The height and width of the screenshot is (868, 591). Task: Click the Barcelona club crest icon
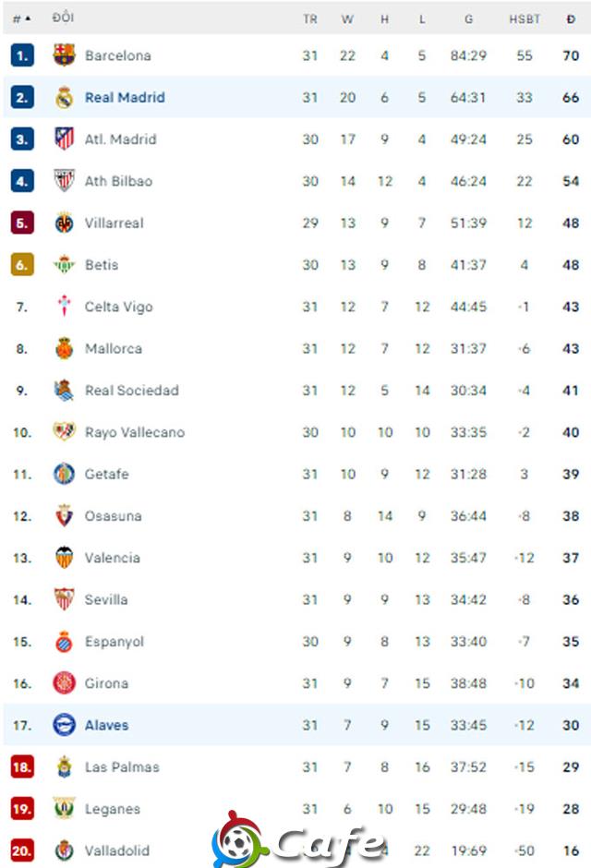[64, 54]
